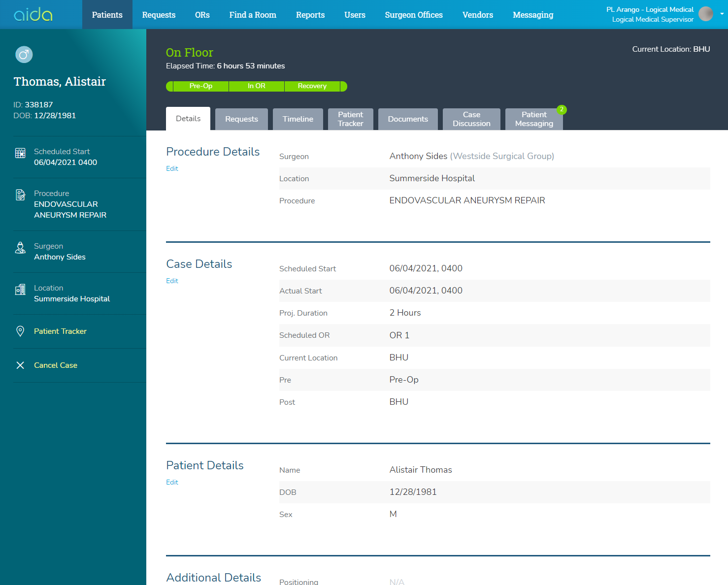
Task: Click the Recovery progress stage
Action: 312,86
